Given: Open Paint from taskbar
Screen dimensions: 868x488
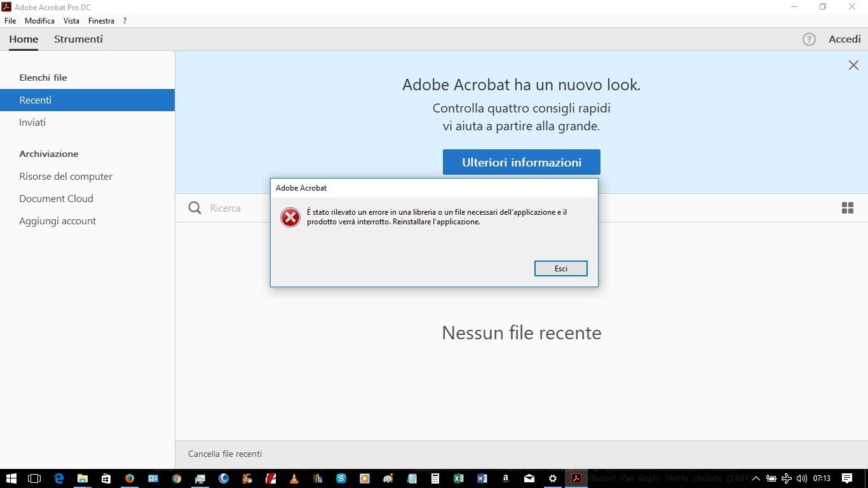Looking at the screenshot, I should tap(388, 478).
